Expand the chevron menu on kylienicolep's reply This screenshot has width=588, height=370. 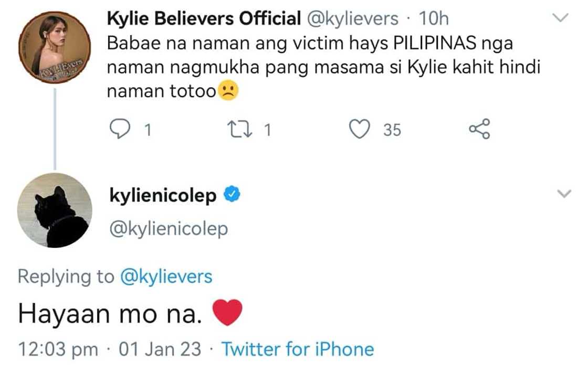pos(564,194)
